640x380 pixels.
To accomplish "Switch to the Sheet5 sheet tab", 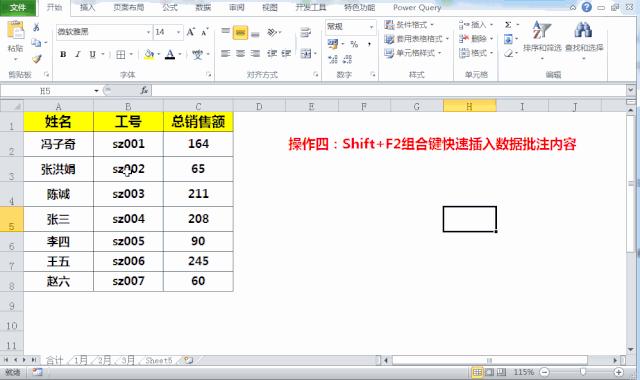I will (159, 360).
